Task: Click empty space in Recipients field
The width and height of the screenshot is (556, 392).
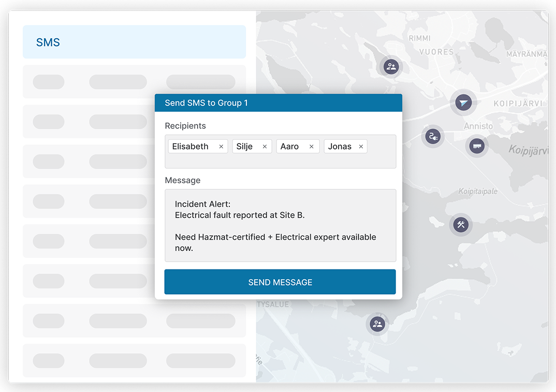Action: coord(280,161)
